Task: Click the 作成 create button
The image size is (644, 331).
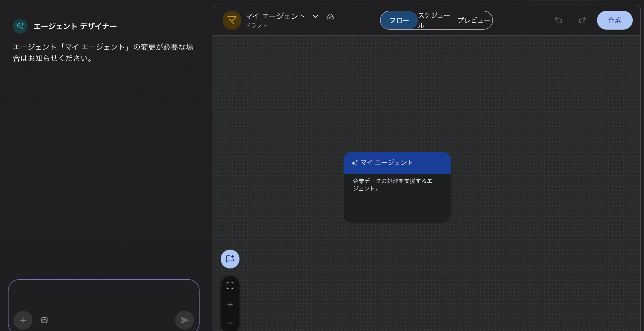Action: [614, 20]
